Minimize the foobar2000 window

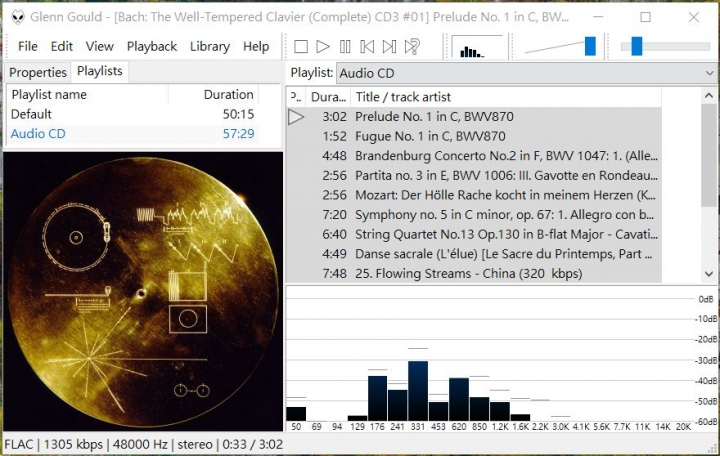click(598, 17)
